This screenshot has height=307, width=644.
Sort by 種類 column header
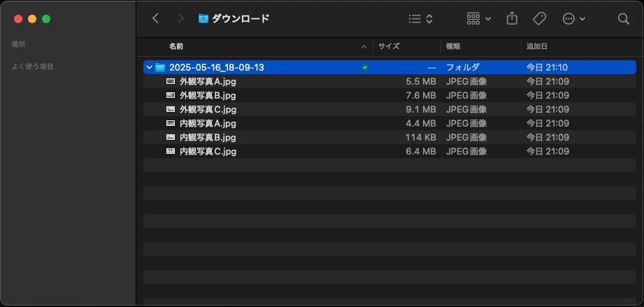pos(452,46)
